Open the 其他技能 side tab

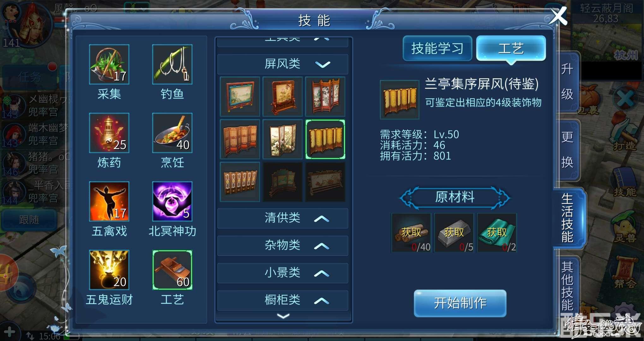(x=567, y=286)
